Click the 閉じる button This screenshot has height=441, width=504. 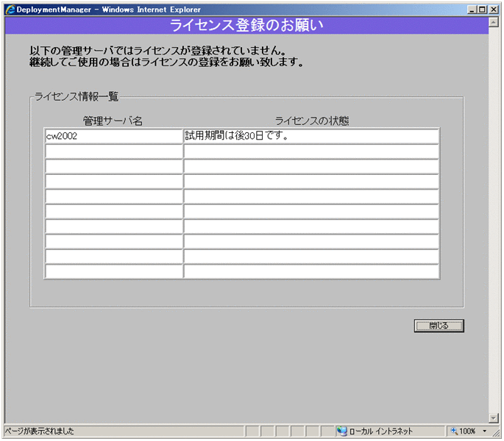point(439,326)
